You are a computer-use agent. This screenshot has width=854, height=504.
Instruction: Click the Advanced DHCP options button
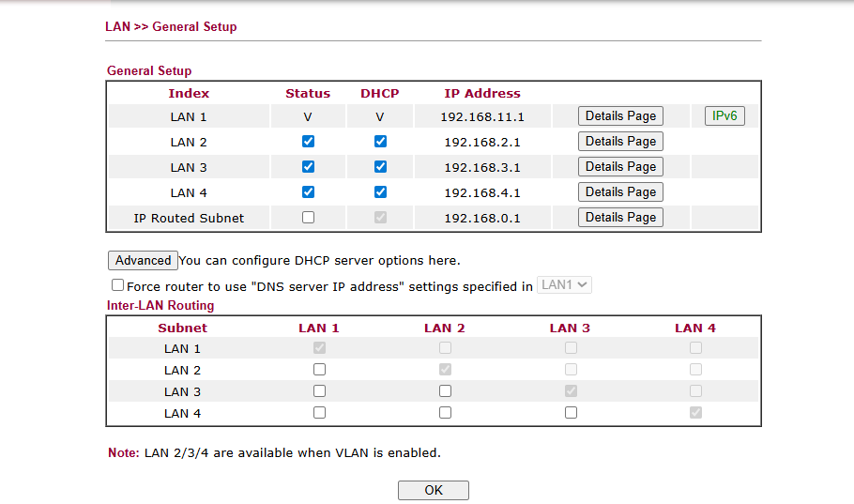[x=143, y=260]
